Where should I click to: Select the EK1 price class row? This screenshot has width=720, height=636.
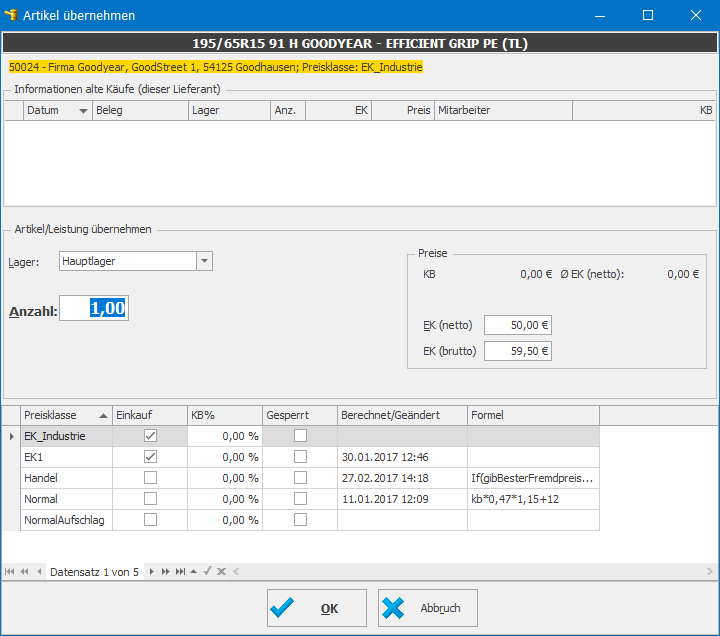tap(310, 457)
